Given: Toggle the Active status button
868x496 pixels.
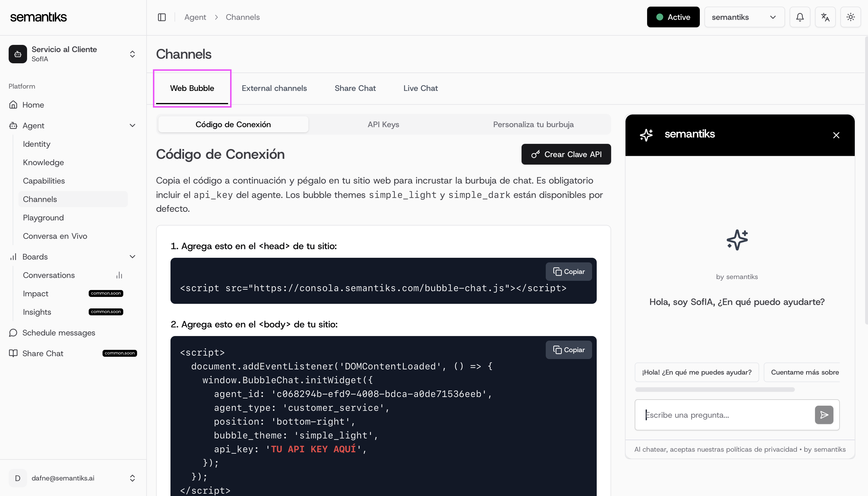Looking at the screenshot, I should 673,17.
